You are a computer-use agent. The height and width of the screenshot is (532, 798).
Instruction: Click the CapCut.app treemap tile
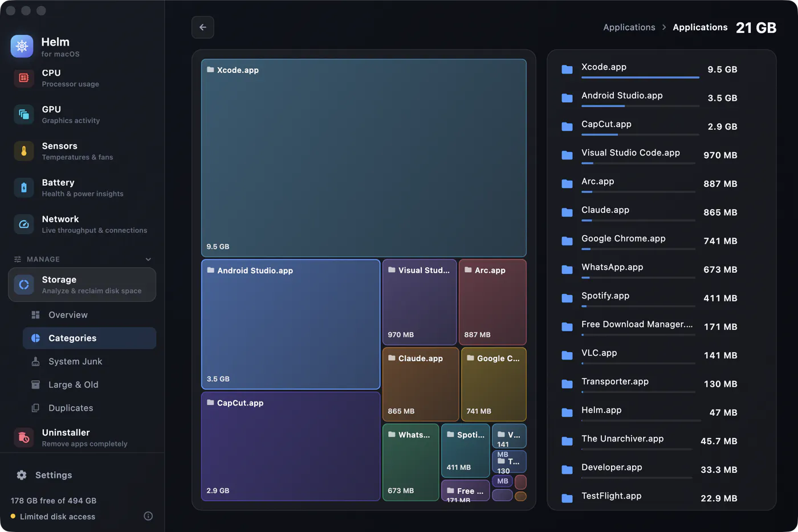(291, 446)
